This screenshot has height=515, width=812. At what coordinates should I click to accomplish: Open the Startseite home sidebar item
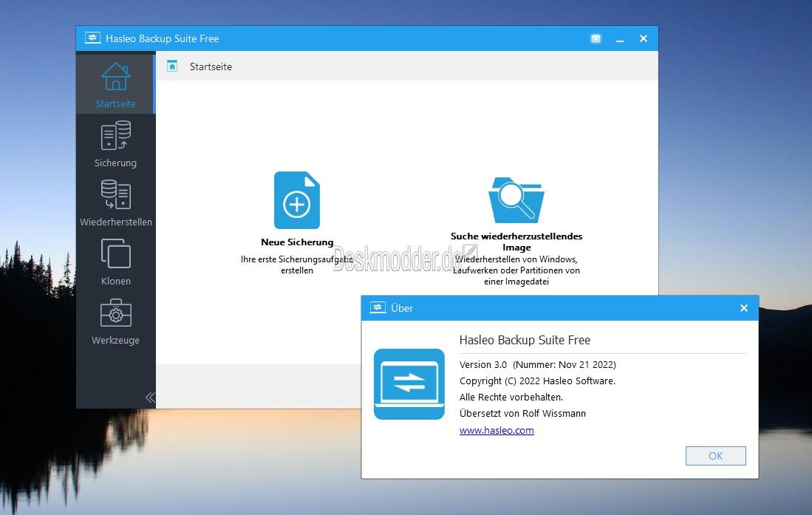115,84
